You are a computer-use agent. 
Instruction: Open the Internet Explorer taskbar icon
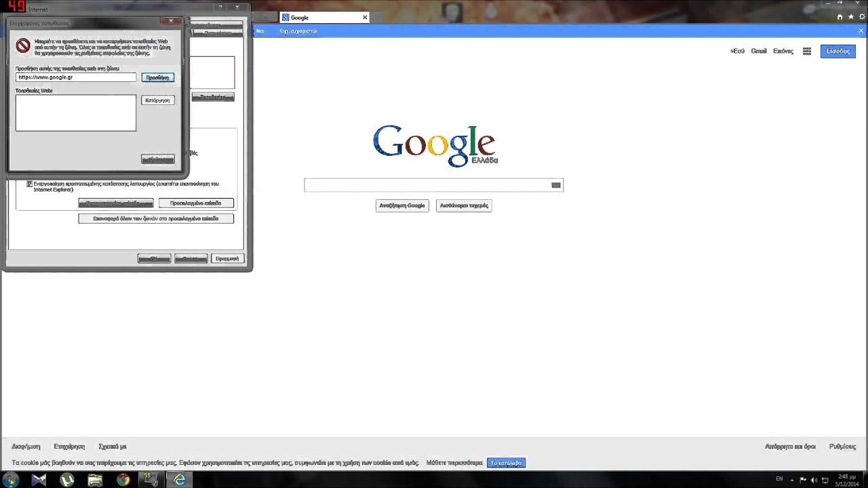[x=179, y=480]
